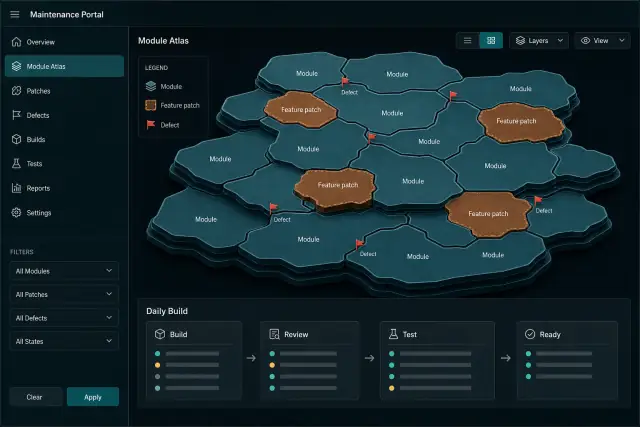Open Builds section in sidebar

64,139
